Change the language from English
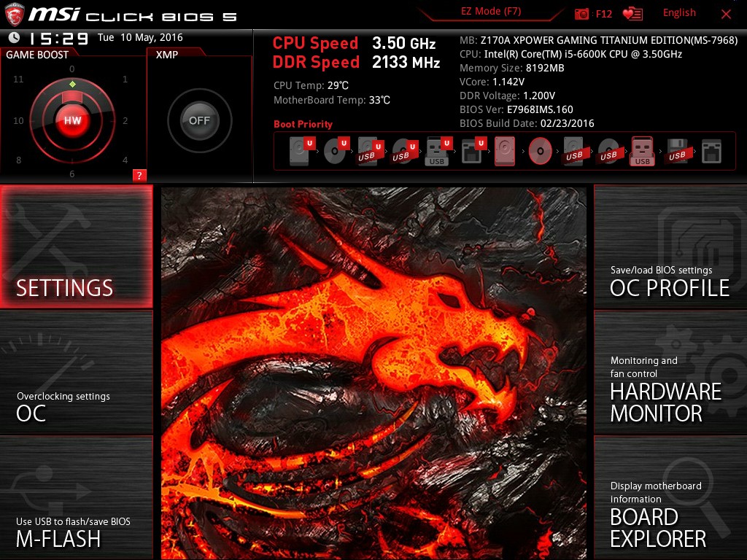Image resolution: width=747 pixels, height=560 pixels. coord(679,13)
